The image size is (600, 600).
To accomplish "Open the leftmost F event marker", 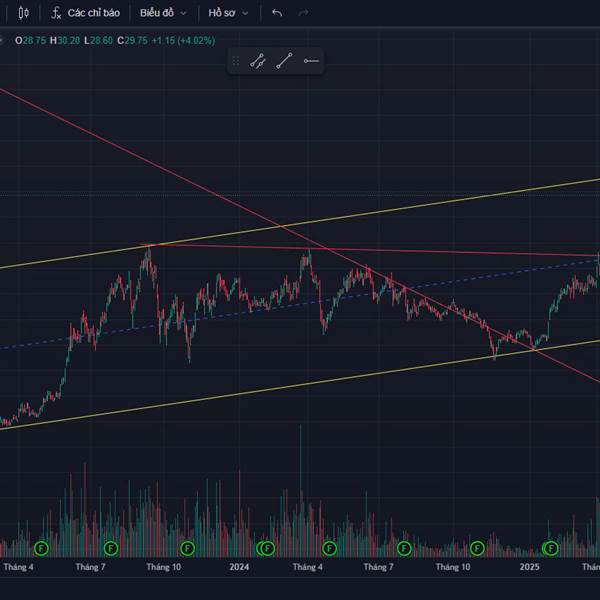I will coord(41,548).
